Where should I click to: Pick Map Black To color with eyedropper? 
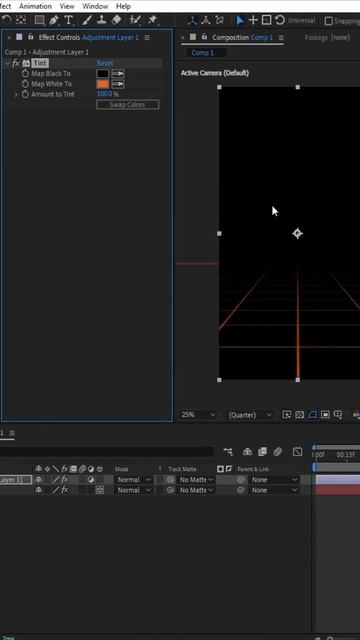(x=118, y=74)
